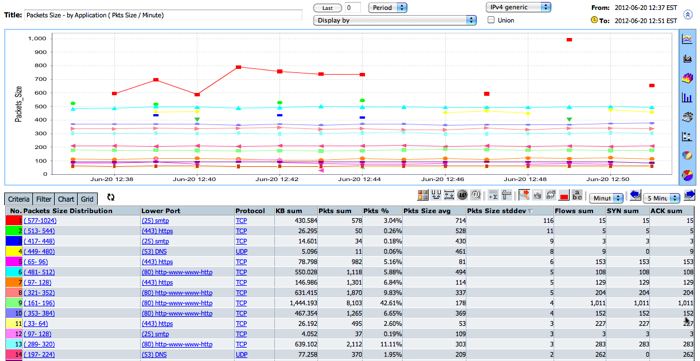Open the (161- 196) packet size link
Screen dimensions: 700x361
38,303
